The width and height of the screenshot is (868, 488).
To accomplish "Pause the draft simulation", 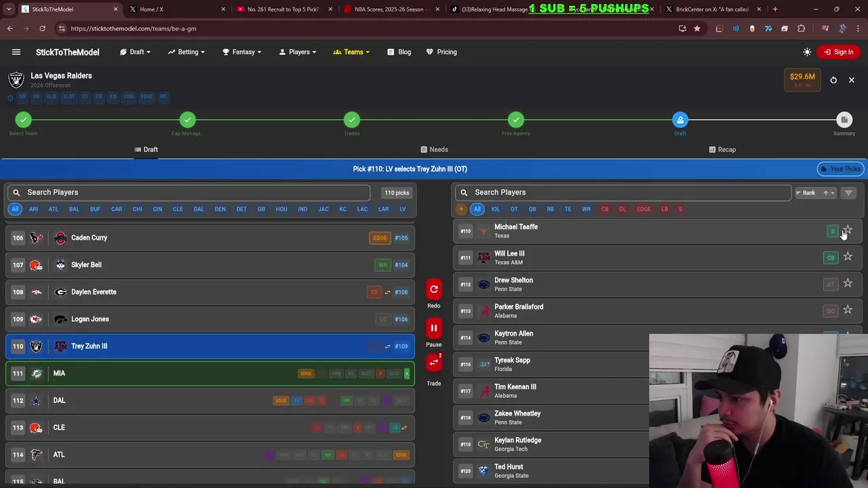I will click(433, 328).
